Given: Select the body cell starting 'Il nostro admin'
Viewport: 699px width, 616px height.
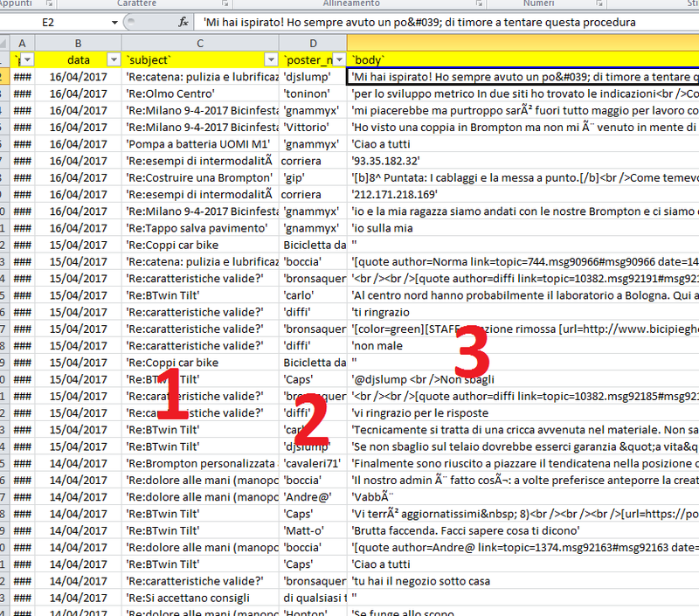Looking at the screenshot, I should [523, 480].
